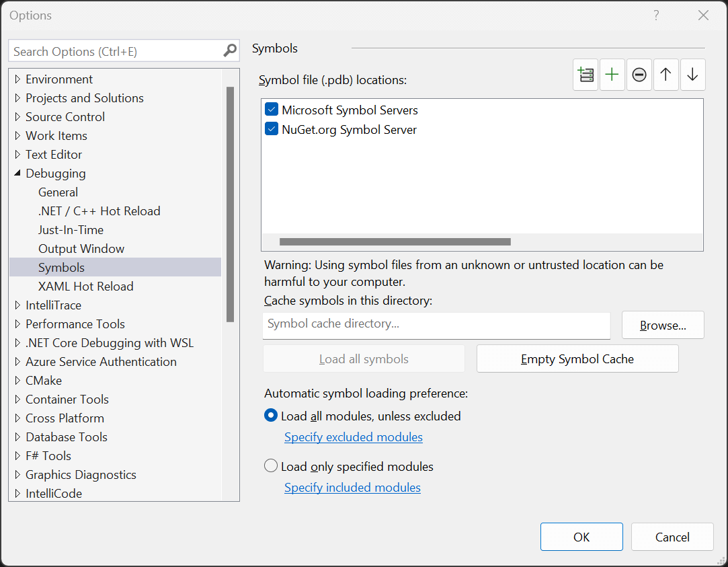The width and height of the screenshot is (728, 567).
Task: Move symbol location down with arrow icon
Action: (x=692, y=75)
